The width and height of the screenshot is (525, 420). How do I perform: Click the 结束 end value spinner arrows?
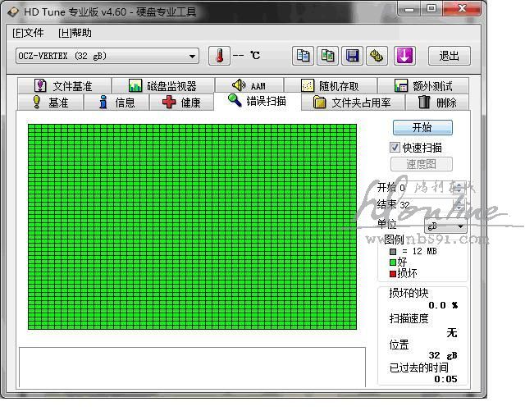pos(459,205)
